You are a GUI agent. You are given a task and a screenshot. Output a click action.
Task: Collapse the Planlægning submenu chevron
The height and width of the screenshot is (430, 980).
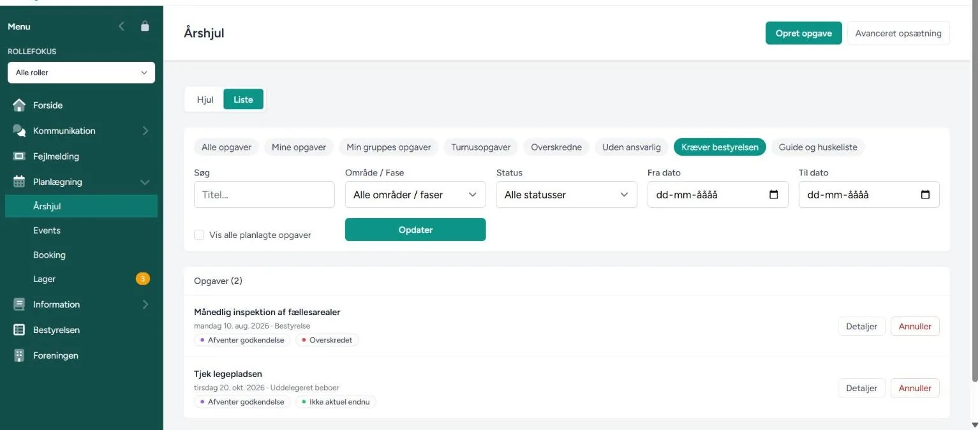[x=145, y=182]
